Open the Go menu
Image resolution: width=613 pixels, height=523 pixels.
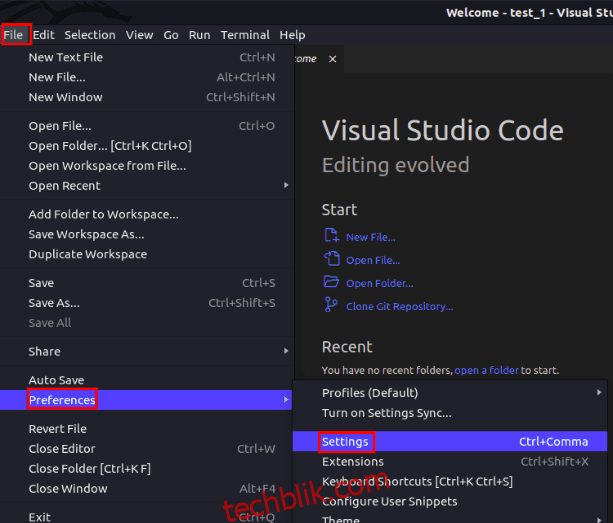pos(171,35)
